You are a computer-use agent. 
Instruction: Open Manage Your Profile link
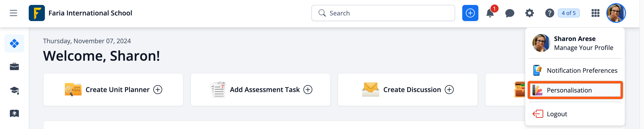tap(583, 48)
